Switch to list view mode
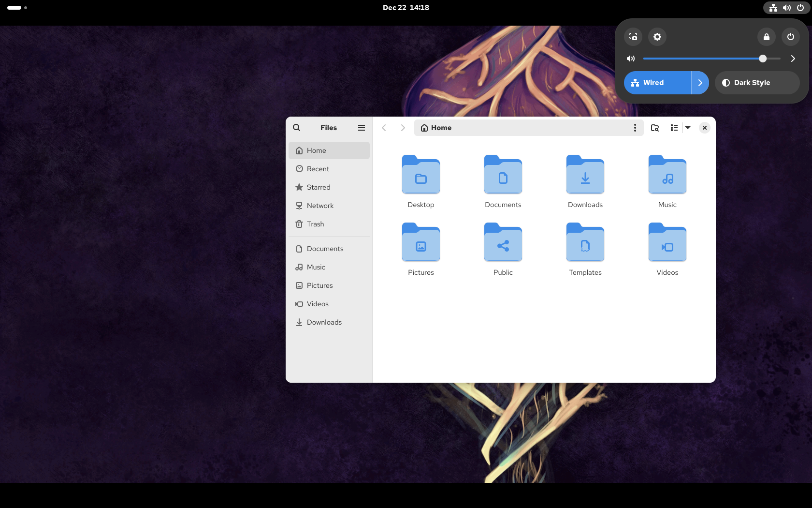This screenshot has height=508, width=812. (x=674, y=128)
